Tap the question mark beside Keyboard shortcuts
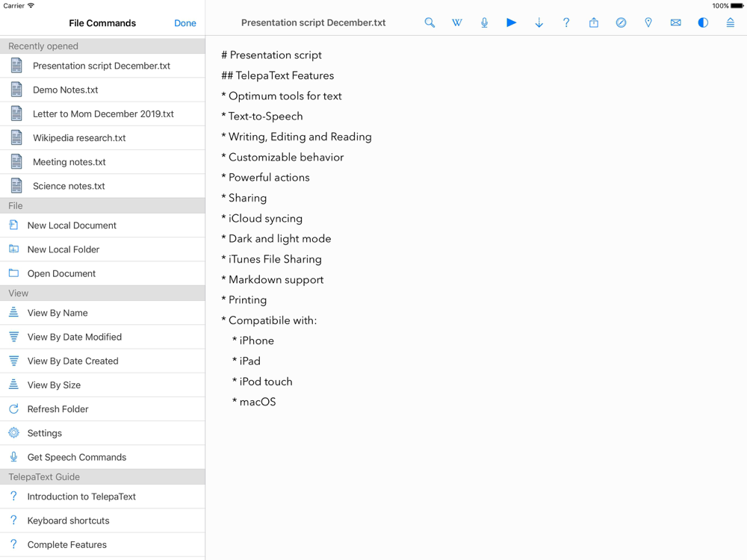Screen dimensions: 747x560 click(x=13, y=520)
